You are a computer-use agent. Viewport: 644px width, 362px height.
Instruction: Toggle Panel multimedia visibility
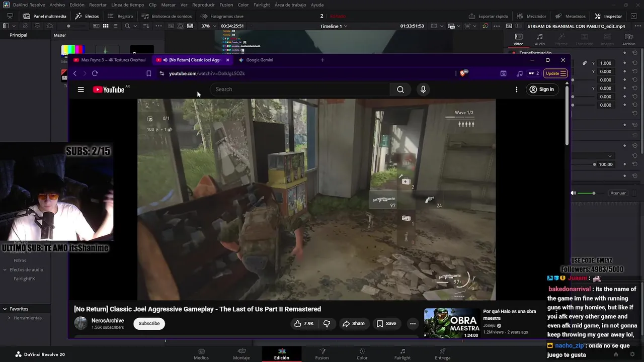(44, 16)
